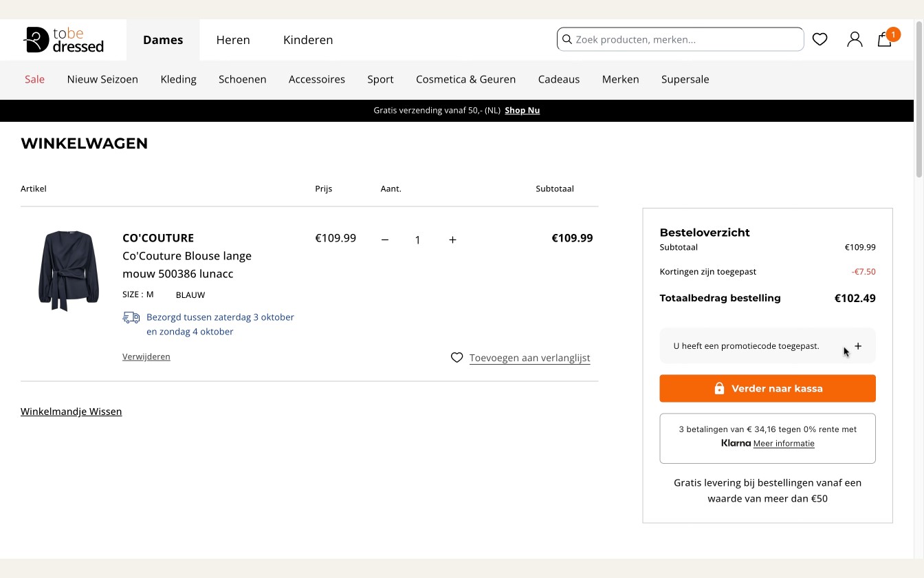The height and width of the screenshot is (578, 924).
Task: Open the Nieuw Seizoen menu
Action: click(102, 79)
